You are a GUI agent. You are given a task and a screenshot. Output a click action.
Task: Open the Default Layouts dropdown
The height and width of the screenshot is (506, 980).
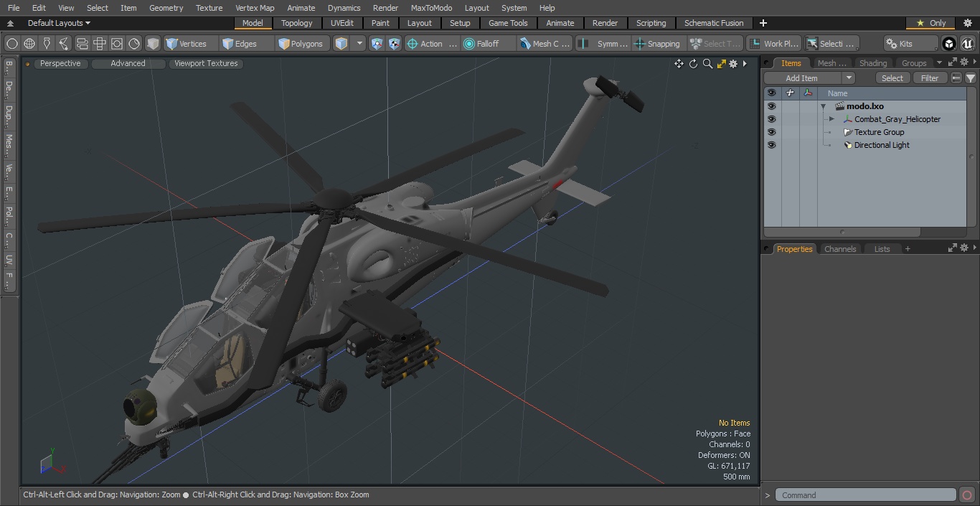coord(59,23)
